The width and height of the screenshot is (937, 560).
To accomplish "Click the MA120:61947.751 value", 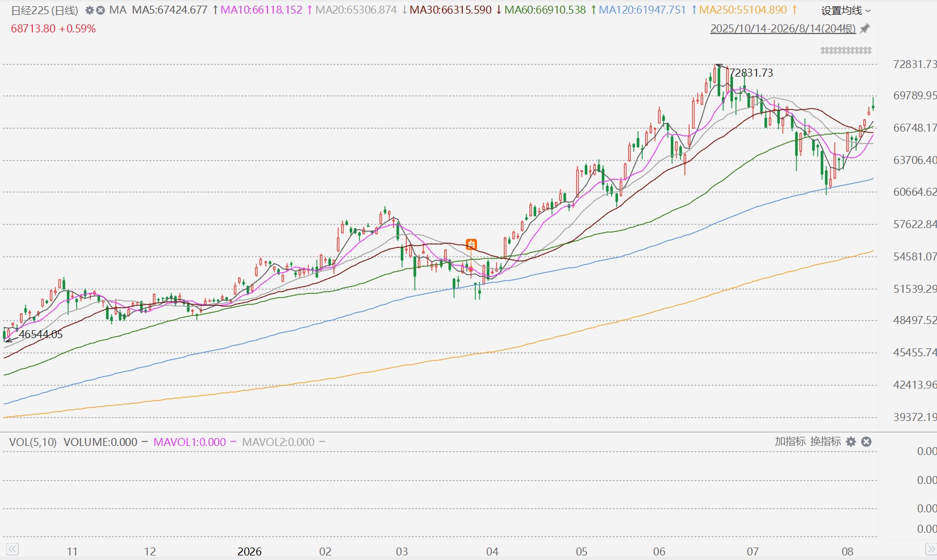I will (x=642, y=10).
